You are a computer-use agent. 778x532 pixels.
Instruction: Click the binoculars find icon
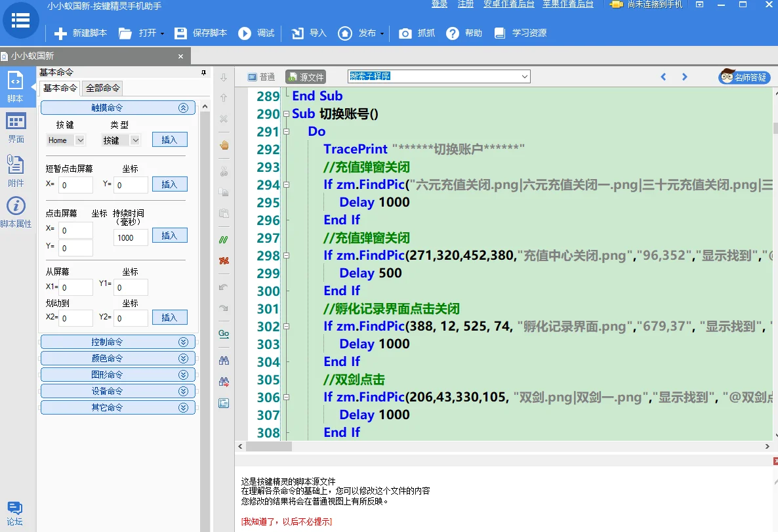tap(224, 360)
